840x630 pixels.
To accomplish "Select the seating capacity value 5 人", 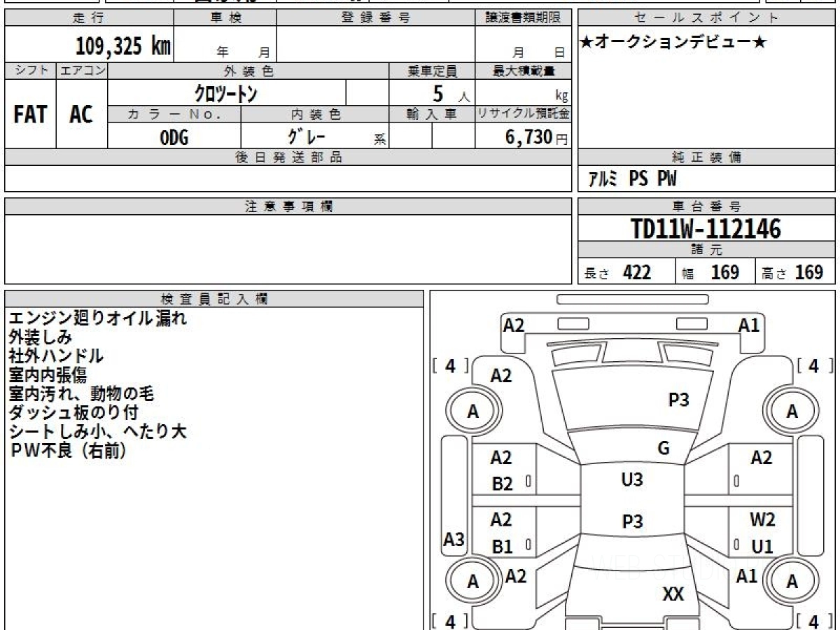I will pyautogui.click(x=451, y=94).
